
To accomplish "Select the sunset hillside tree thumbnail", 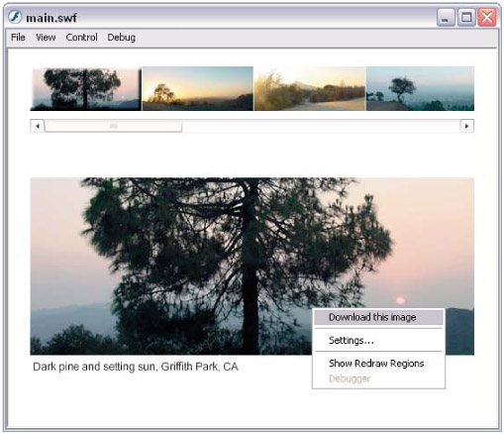I will 198,88.
